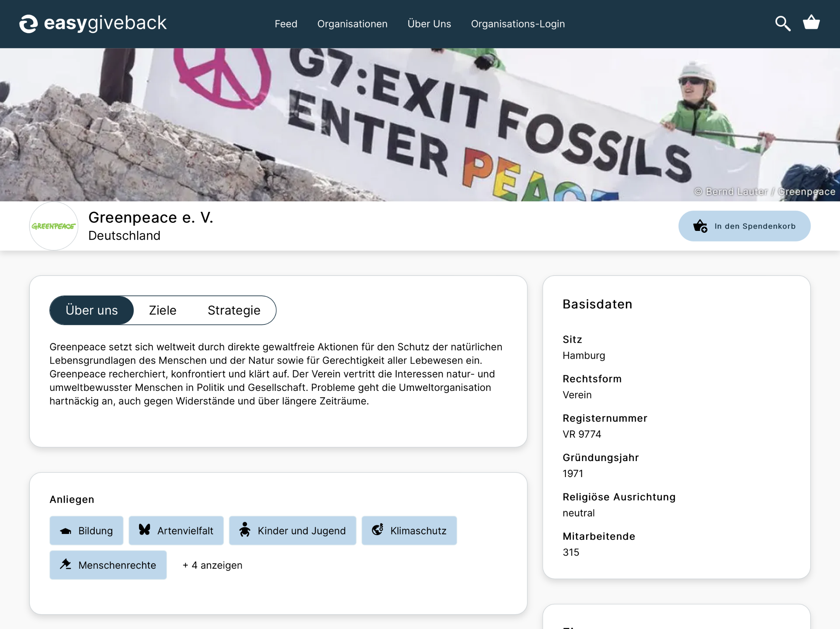Click the child icon for Kinder und Jugend
Image resolution: width=840 pixels, height=629 pixels.
[245, 530]
